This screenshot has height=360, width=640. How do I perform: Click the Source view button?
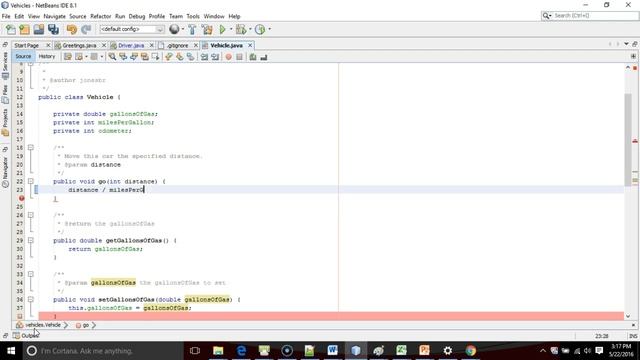click(x=23, y=57)
